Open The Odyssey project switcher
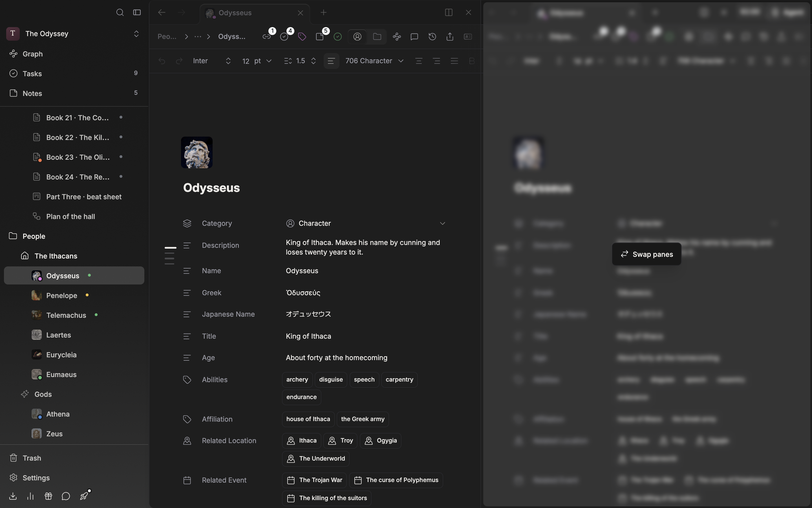The image size is (812, 508). 74,34
